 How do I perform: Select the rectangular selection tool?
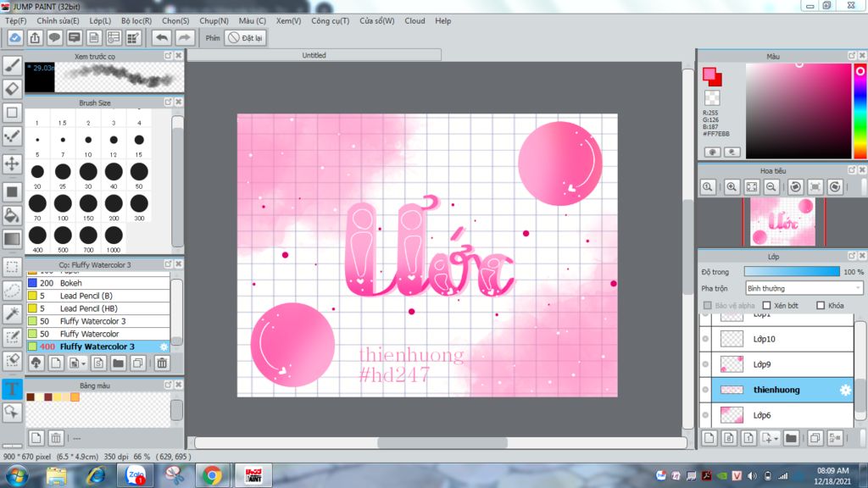pos(12,267)
